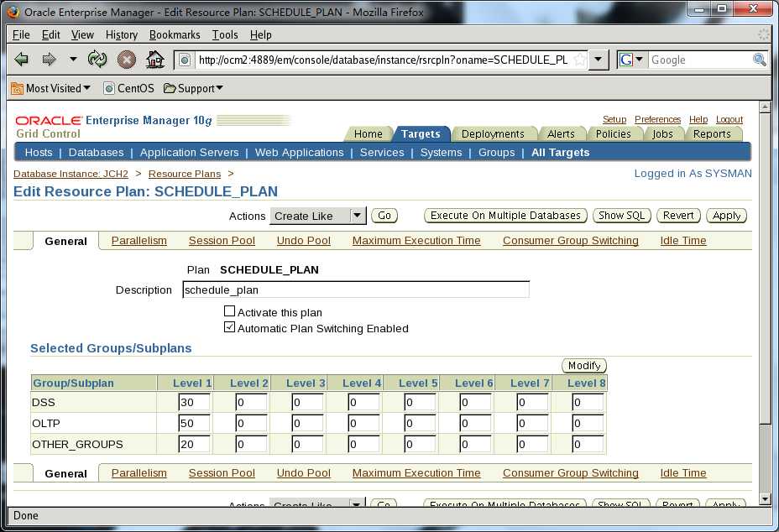The width and height of the screenshot is (779, 532).
Task: Click OLTP Level 1 field
Action: [x=194, y=423]
